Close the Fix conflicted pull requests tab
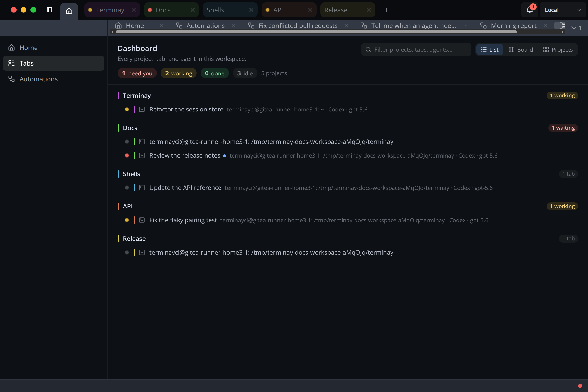This screenshot has height=392, width=588. [346, 25]
